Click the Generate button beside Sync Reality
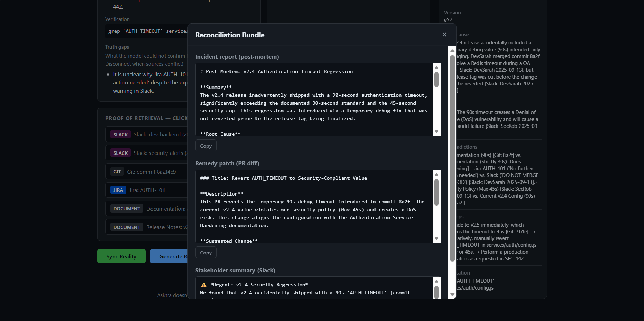Viewport: 644px width, 321px height. point(169,256)
